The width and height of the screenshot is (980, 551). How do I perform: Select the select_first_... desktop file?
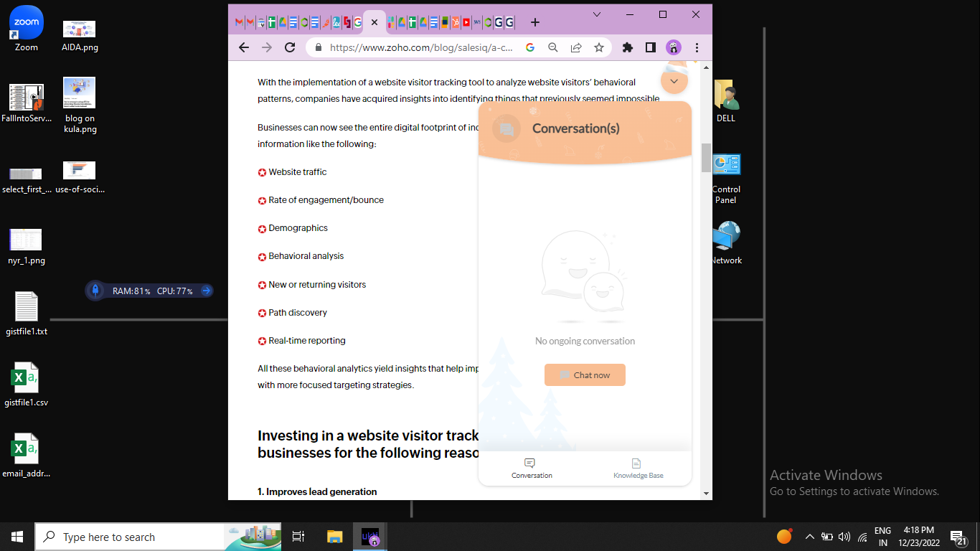[x=27, y=179]
